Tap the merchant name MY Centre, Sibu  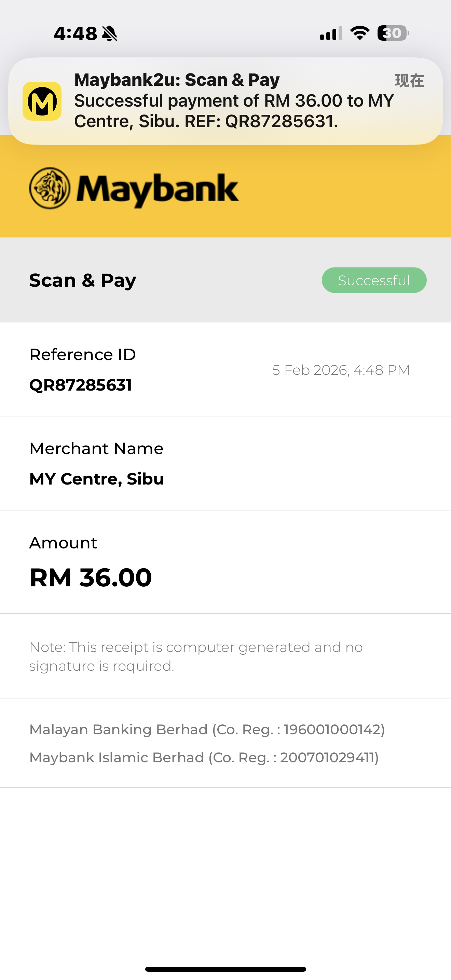(x=97, y=479)
